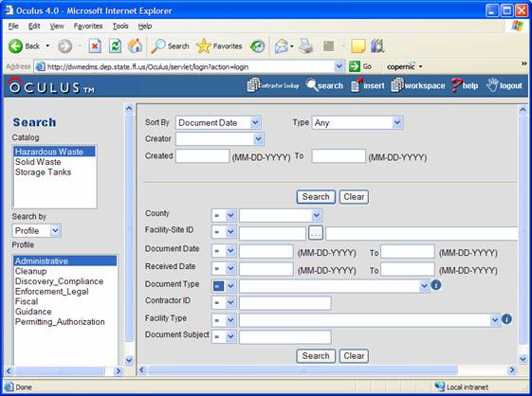Open the Favorites star button
The image size is (532, 396).
pos(219,46)
